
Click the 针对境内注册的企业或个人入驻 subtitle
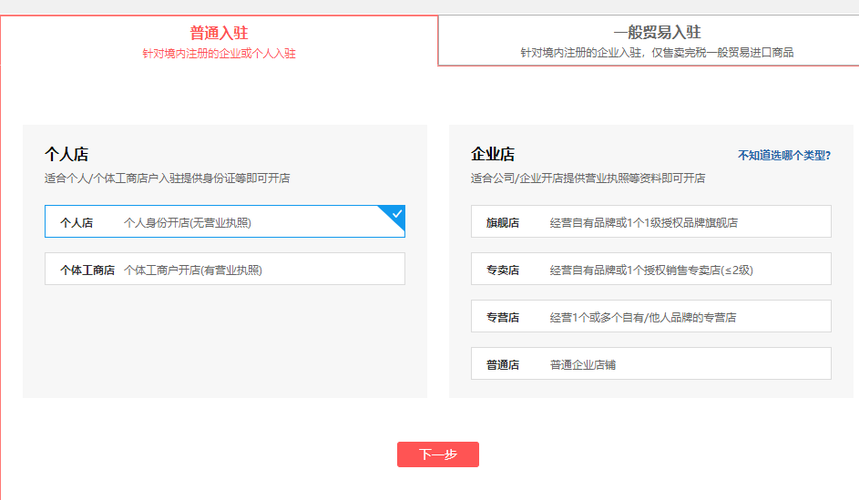click(x=218, y=53)
